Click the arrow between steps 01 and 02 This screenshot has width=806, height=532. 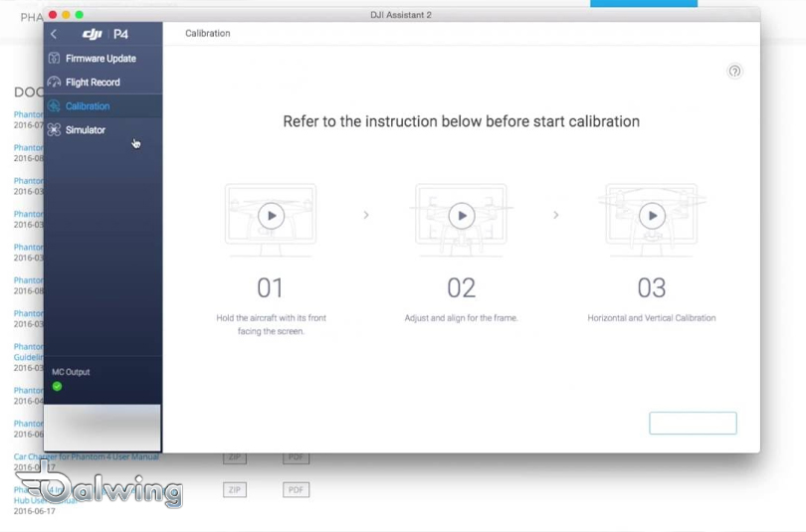(x=366, y=215)
